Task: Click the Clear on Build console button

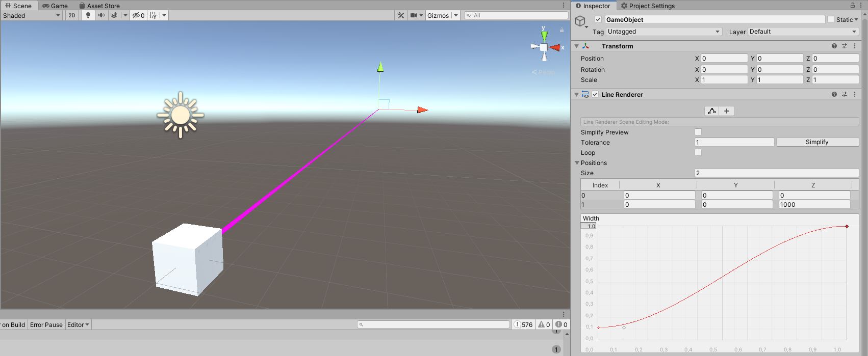Action: 13,324
